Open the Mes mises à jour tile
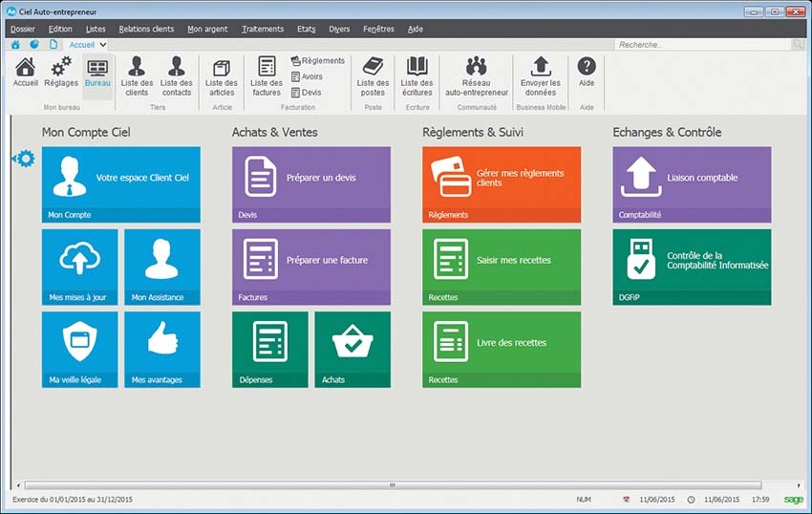The width and height of the screenshot is (812, 514). click(79, 268)
